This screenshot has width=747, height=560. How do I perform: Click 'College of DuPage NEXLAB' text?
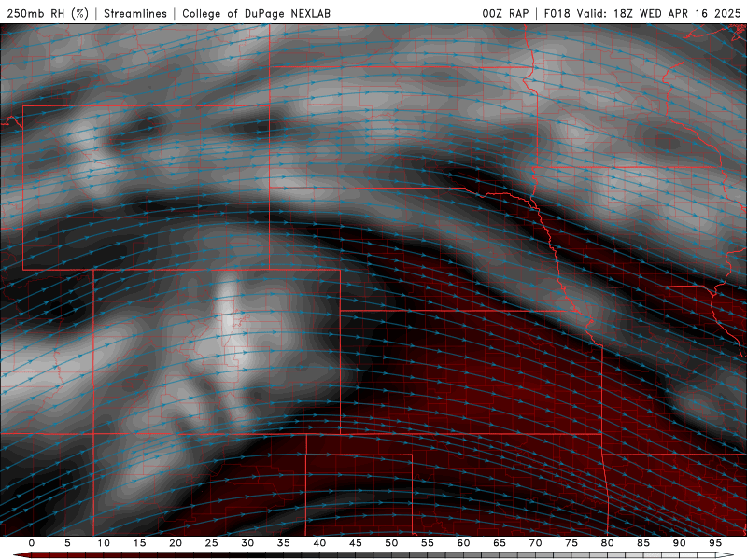coord(256,13)
